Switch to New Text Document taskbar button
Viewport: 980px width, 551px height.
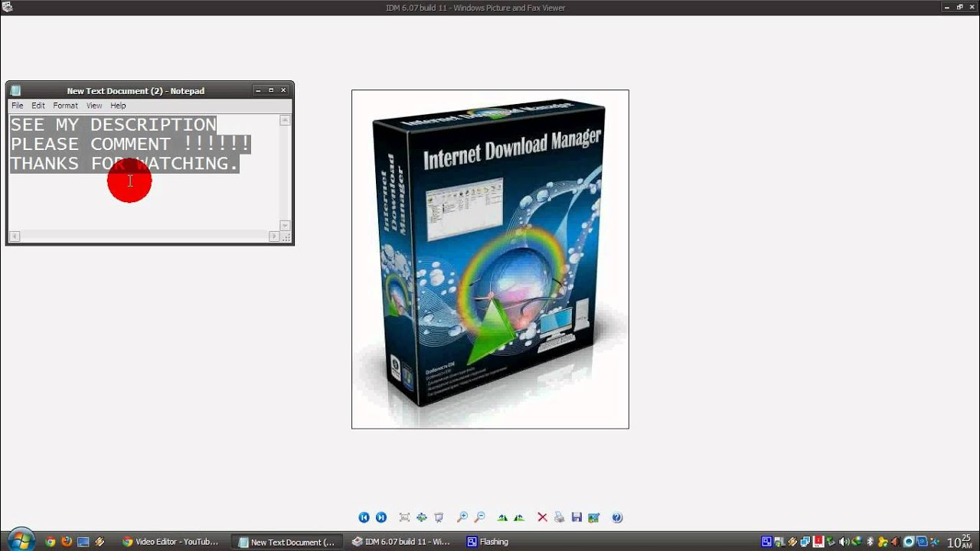(288, 542)
